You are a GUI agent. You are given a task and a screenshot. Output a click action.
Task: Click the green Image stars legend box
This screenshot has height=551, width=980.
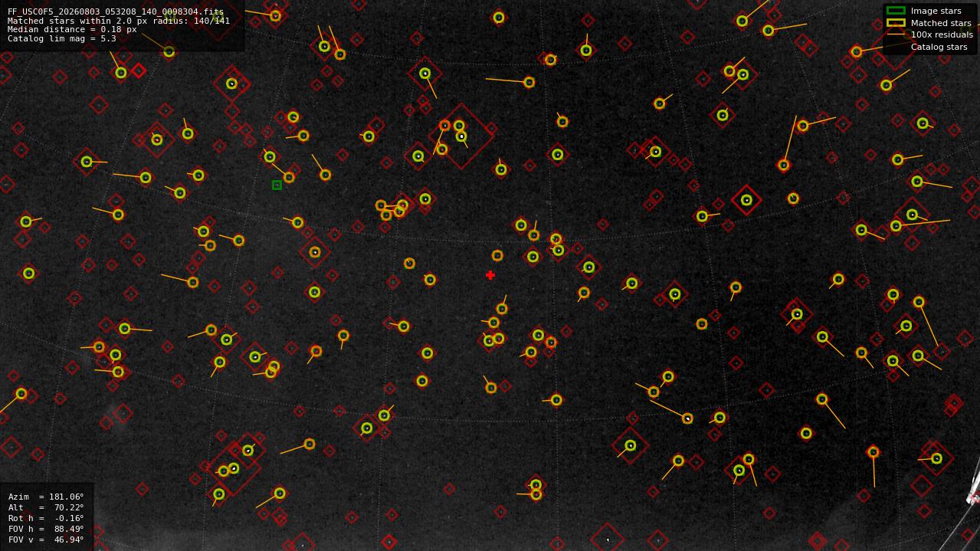(x=896, y=11)
